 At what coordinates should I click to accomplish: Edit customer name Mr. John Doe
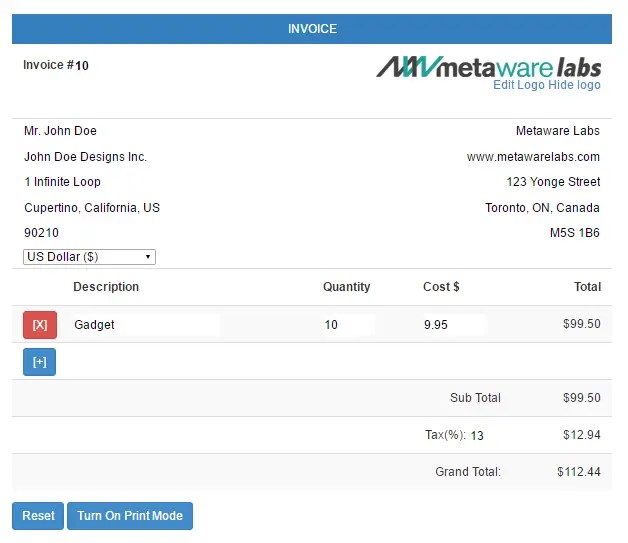pyautogui.click(x=61, y=131)
